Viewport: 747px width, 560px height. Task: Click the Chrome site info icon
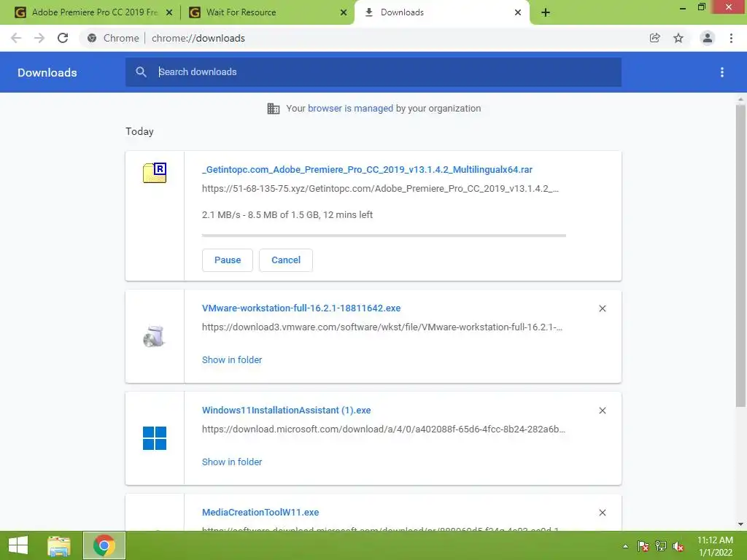coord(92,38)
